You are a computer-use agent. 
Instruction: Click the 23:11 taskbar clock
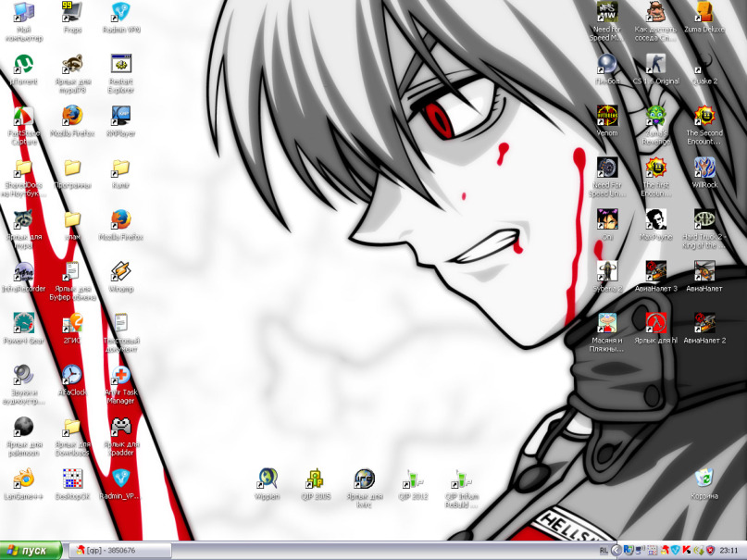coord(728,551)
